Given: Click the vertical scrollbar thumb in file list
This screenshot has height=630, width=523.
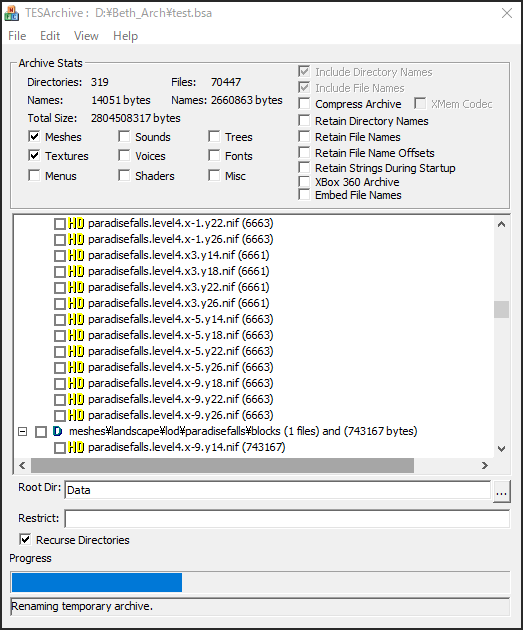Looking at the screenshot, I should pos(501,309).
